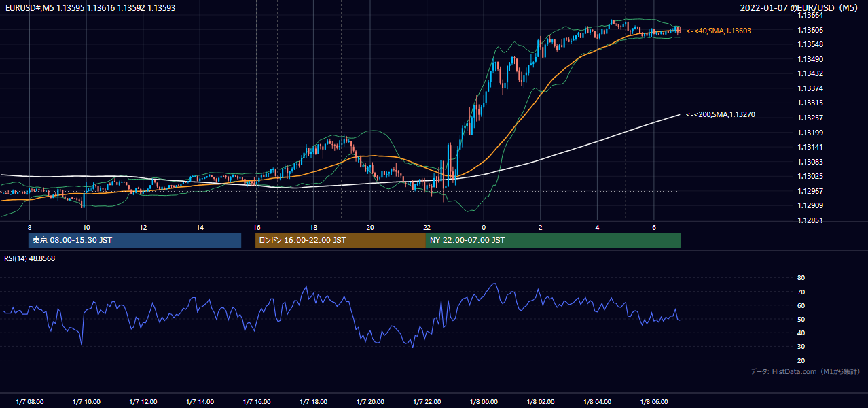Click the bottom time label 1/8 04:00

tap(597, 402)
